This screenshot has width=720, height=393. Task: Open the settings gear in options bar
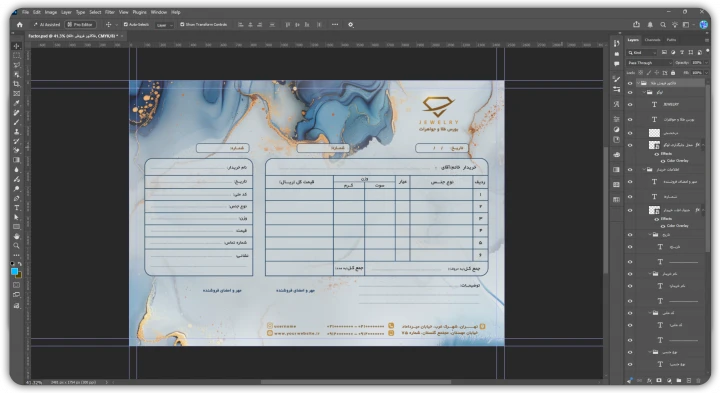coord(351,25)
